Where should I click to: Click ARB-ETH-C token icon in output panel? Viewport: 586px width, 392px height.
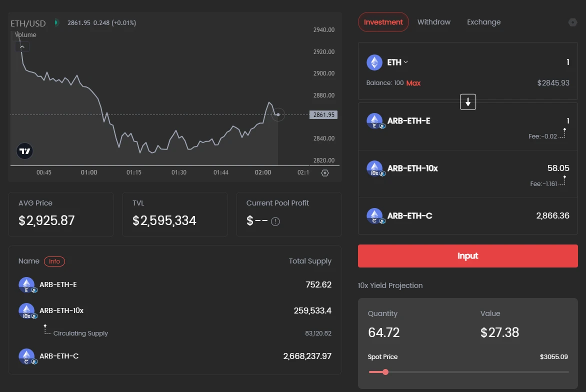(x=374, y=216)
